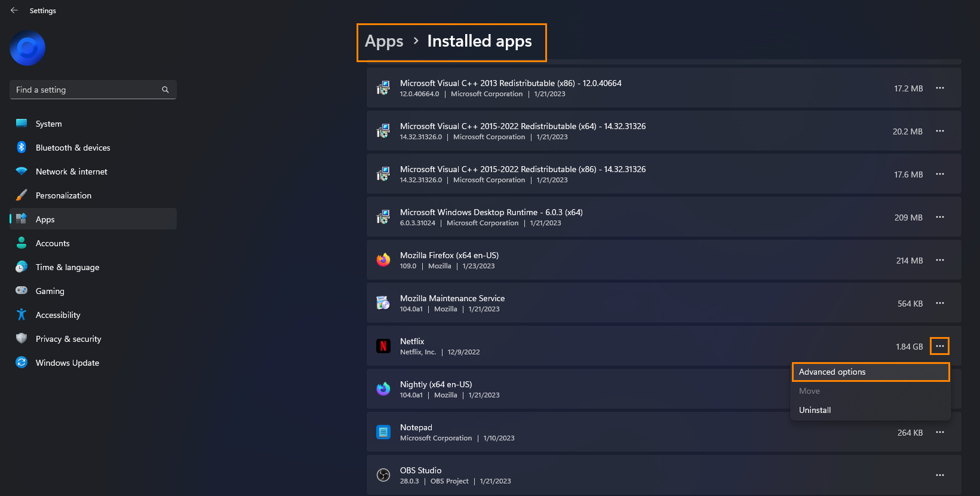
Task: Open more options for Mozilla Maintenance Service
Action: pyautogui.click(x=940, y=303)
